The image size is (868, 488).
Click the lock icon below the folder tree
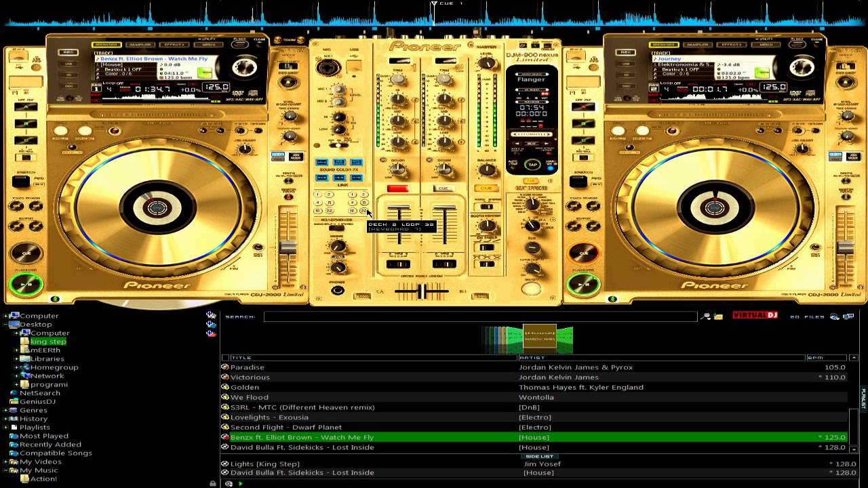213,483
